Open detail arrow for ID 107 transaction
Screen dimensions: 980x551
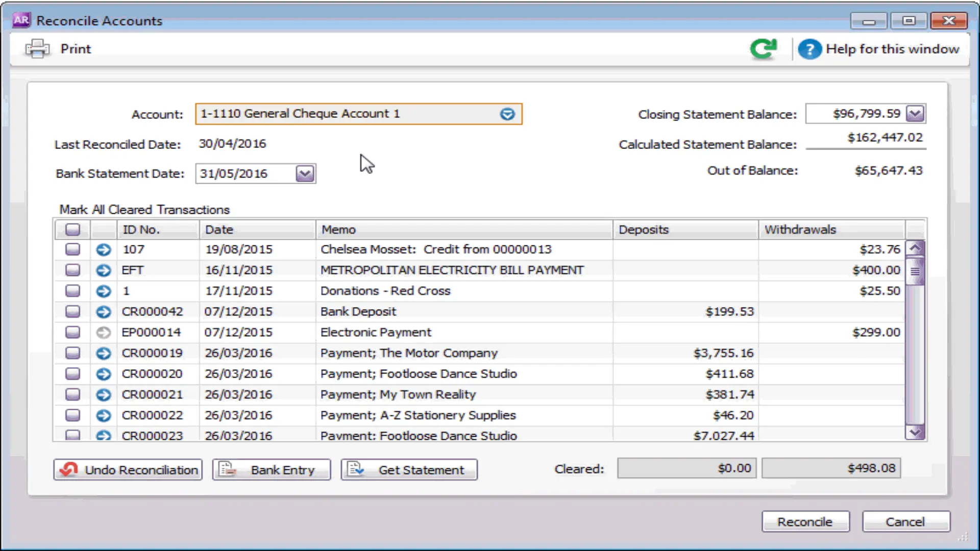(x=104, y=249)
